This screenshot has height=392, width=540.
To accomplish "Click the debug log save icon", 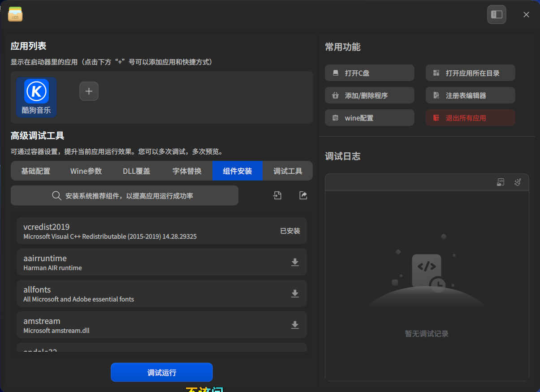I will 501,182.
